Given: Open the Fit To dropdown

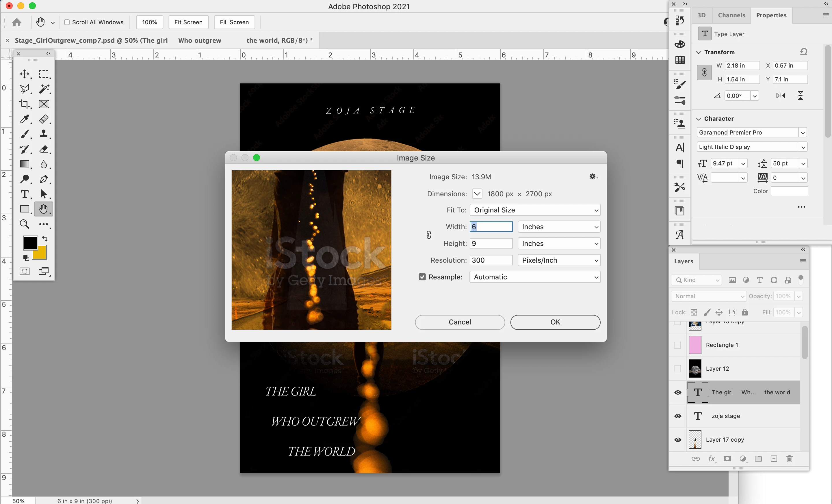Looking at the screenshot, I should tap(535, 210).
